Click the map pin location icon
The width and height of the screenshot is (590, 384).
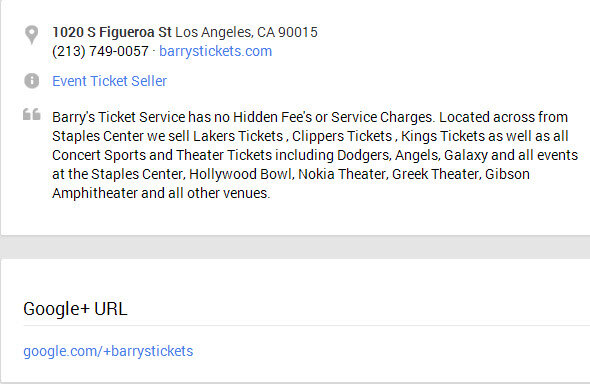[x=32, y=35]
